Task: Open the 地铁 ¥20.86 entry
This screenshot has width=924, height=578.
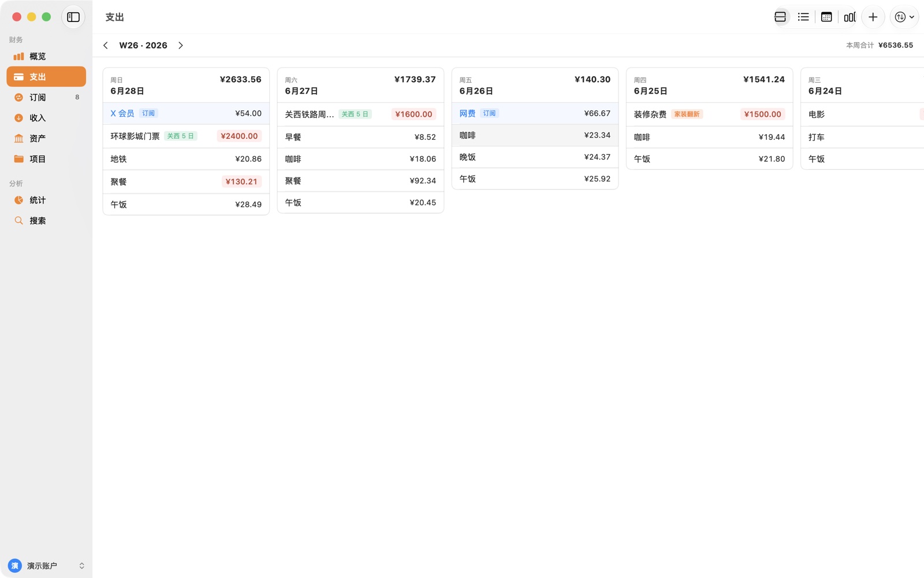Action: 186,159
